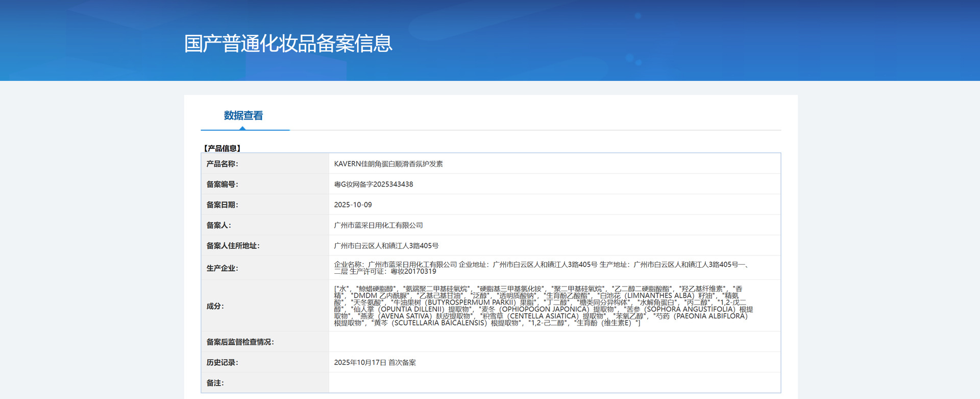Open the 数据查看 tab
Screen dimensions: 980x399
coord(243,115)
